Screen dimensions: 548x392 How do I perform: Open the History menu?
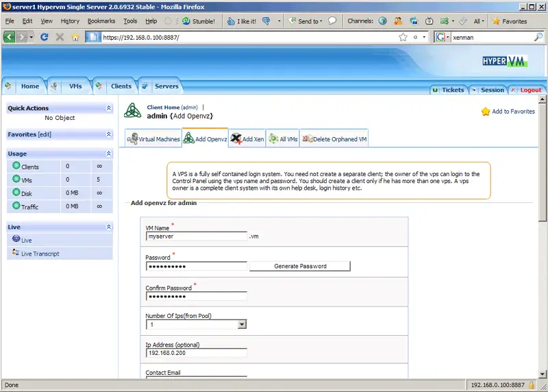click(x=70, y=21)
